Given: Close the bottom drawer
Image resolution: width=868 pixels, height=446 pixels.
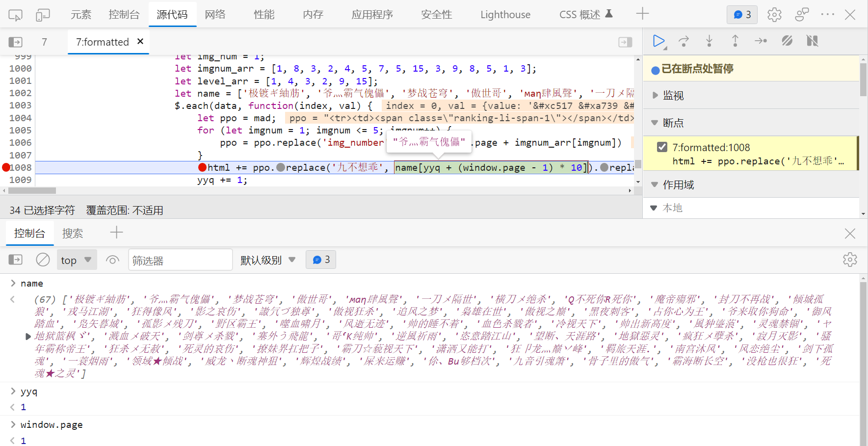Looking at the screenshot, I should point(850,234).
